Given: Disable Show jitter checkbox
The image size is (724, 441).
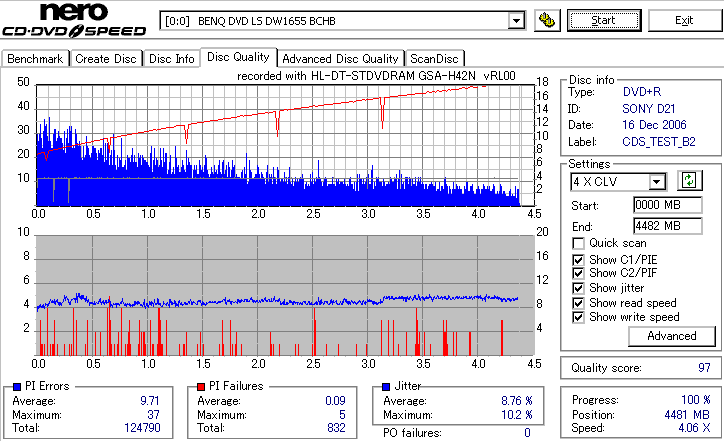Looking at the screenshot, I should coord(578,289).
